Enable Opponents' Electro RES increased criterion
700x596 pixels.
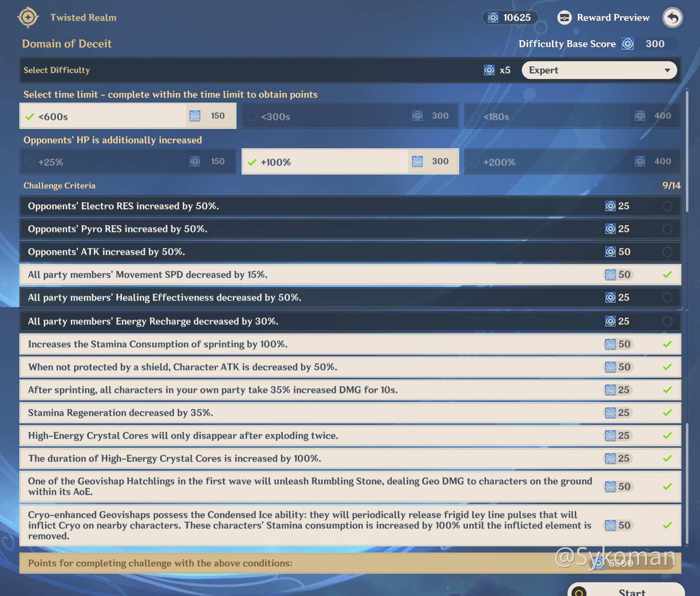667,206
